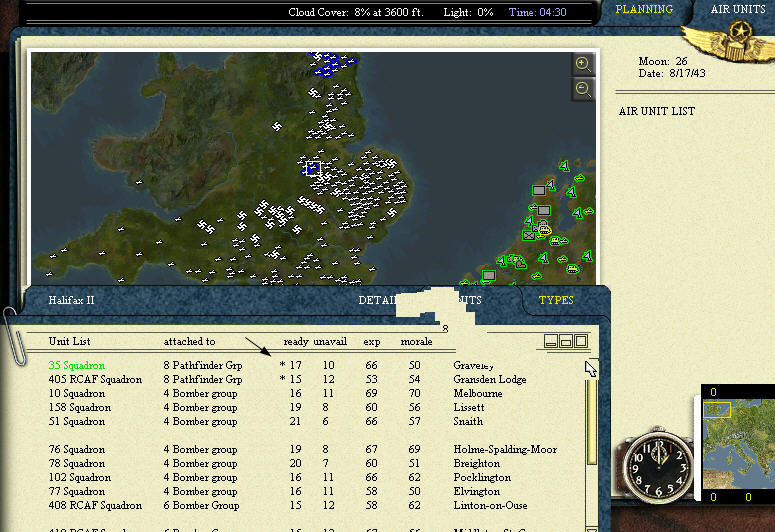Screen dimensions: 775x532
Task: Click the Elvington base name
Action: click(x=476, y=491)
